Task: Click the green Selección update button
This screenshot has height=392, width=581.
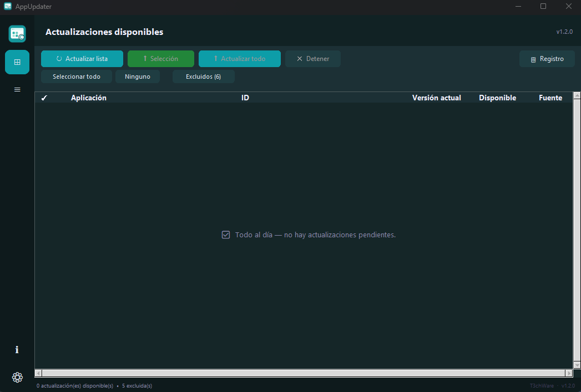Action: pyautogui.click(x=161, y=59)
